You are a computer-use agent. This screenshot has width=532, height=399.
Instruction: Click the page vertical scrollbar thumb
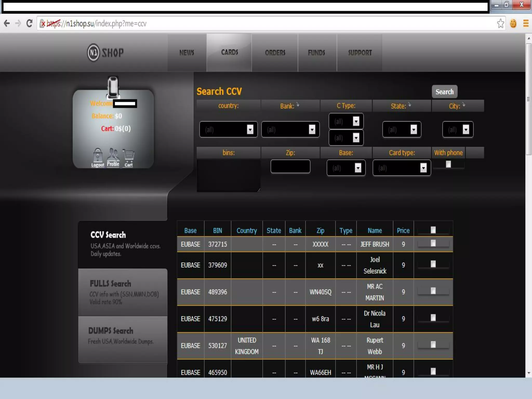coord(528,99)
